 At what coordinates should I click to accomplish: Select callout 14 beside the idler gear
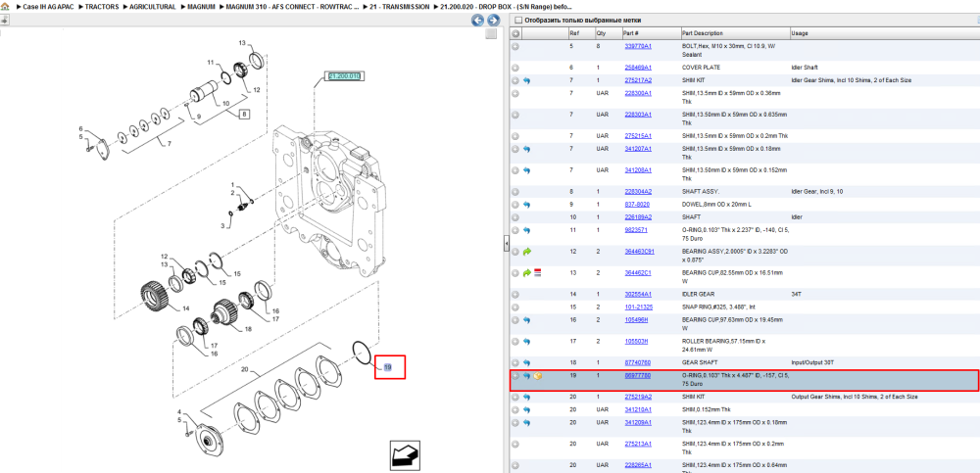[185, 308]
